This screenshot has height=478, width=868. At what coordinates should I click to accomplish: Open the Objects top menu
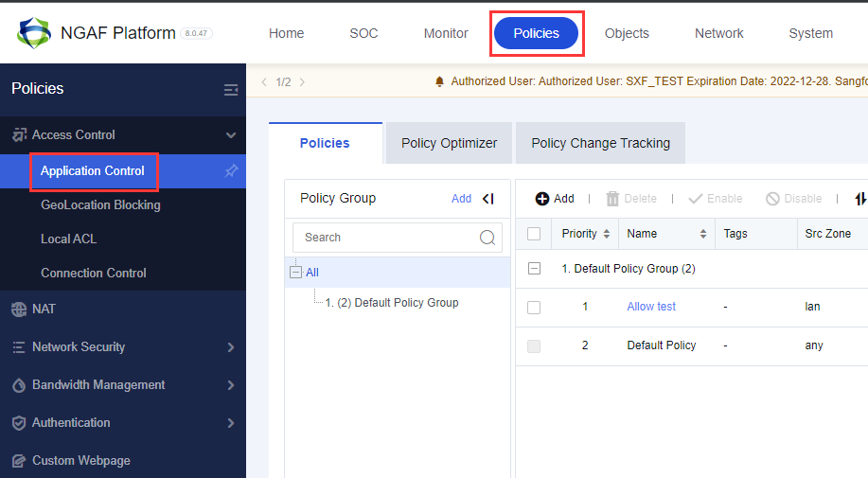click(x=627, y=33)
